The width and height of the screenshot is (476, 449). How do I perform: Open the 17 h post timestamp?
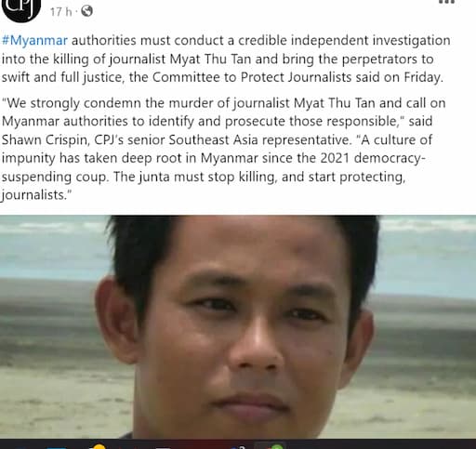point(60,12)
